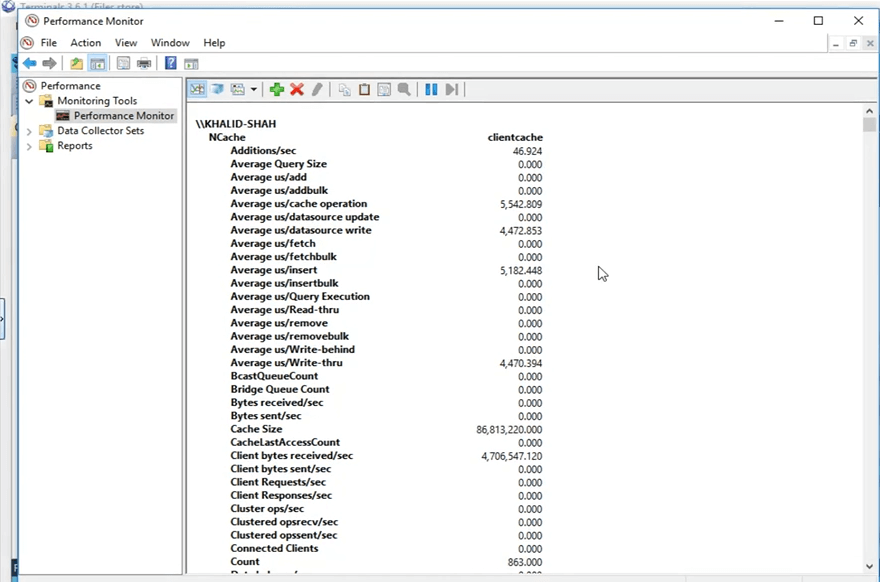The image size is (880, 582).
Task: Select the Average us/Write-thru counter
Action: (286, 363)
